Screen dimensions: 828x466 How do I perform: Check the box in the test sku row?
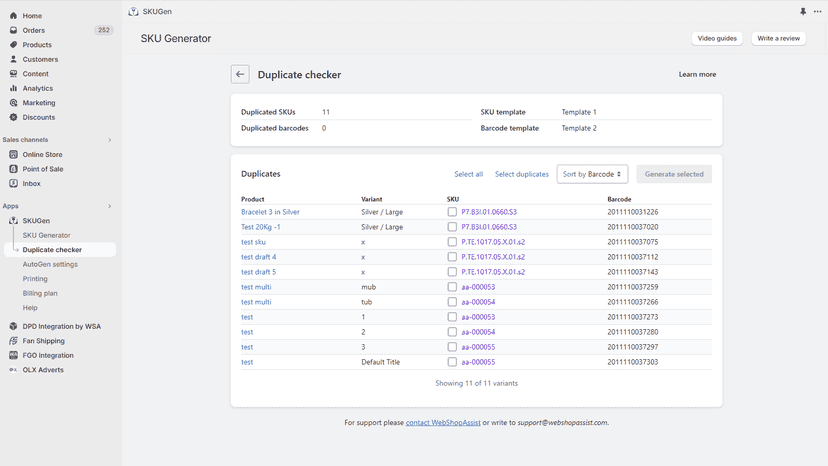point(452,242)
